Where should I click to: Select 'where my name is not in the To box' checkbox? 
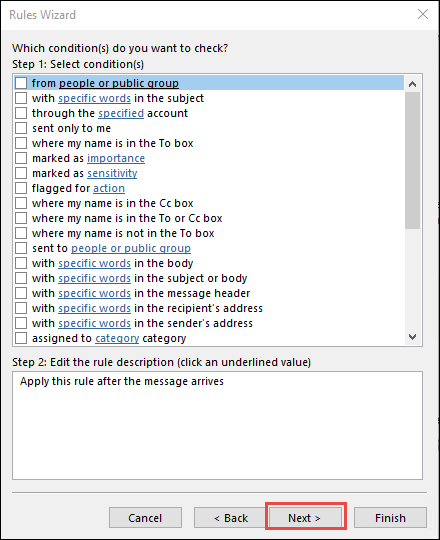pos(21,233)
